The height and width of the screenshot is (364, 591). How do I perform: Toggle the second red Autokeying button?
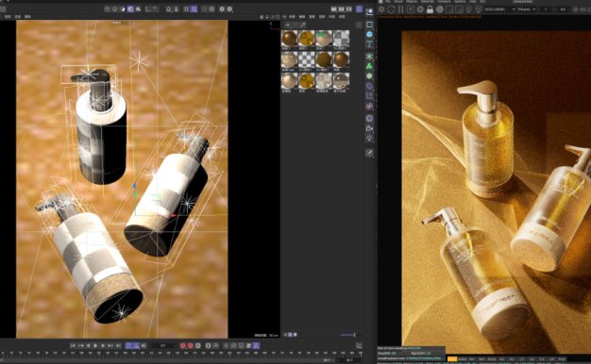[x=191, y=345]
